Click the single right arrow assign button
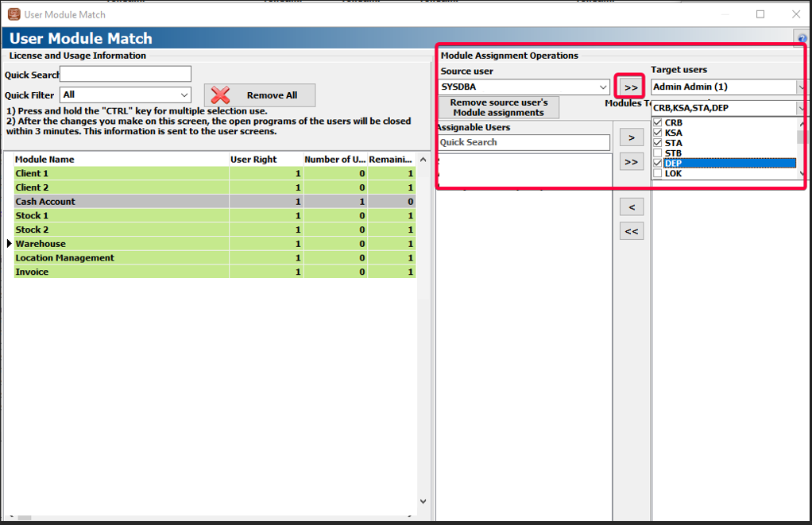This screenshot has width=812, height=525. coord(631,137)
